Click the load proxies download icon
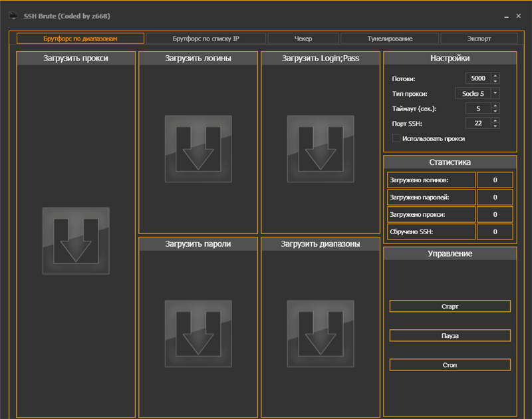Viewport: 532px width, 419px height. pos(76,241)
